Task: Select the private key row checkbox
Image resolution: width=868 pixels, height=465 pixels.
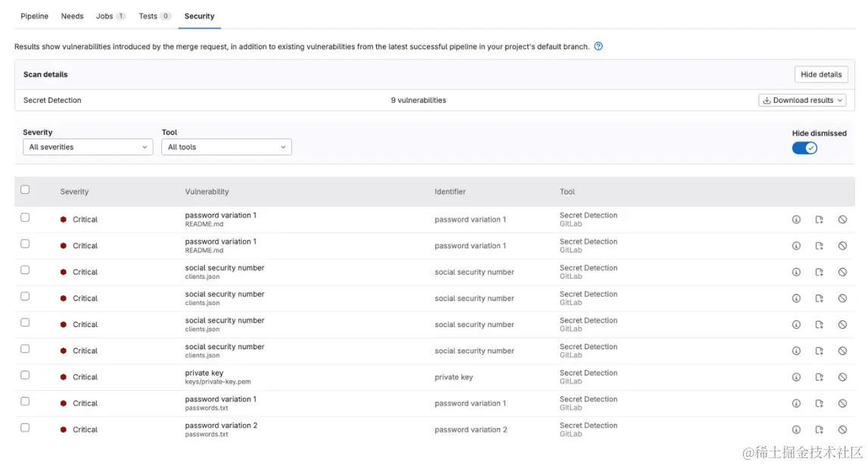Action: coord(25,375)
